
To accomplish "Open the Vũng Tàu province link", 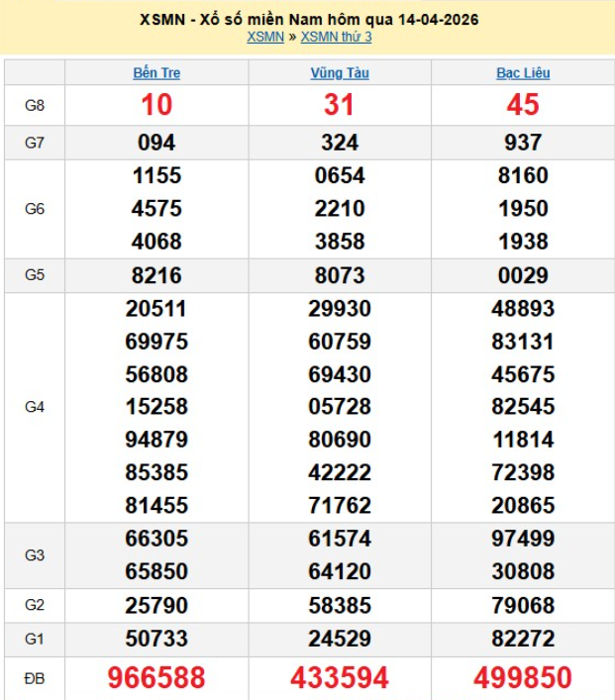I will click(x=339, y=73).
